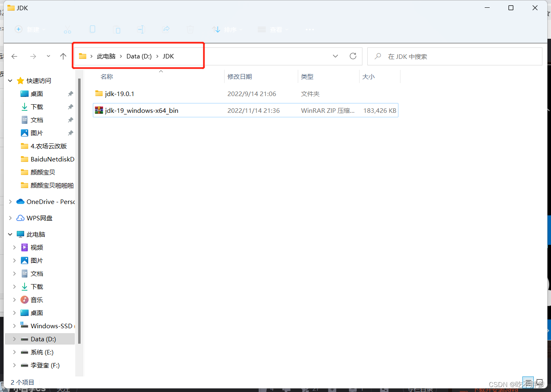Open the 颜颜宝贝啪啪啪 folder in sidebar
The image size is (551, 392).
click(x=52, y=185)
